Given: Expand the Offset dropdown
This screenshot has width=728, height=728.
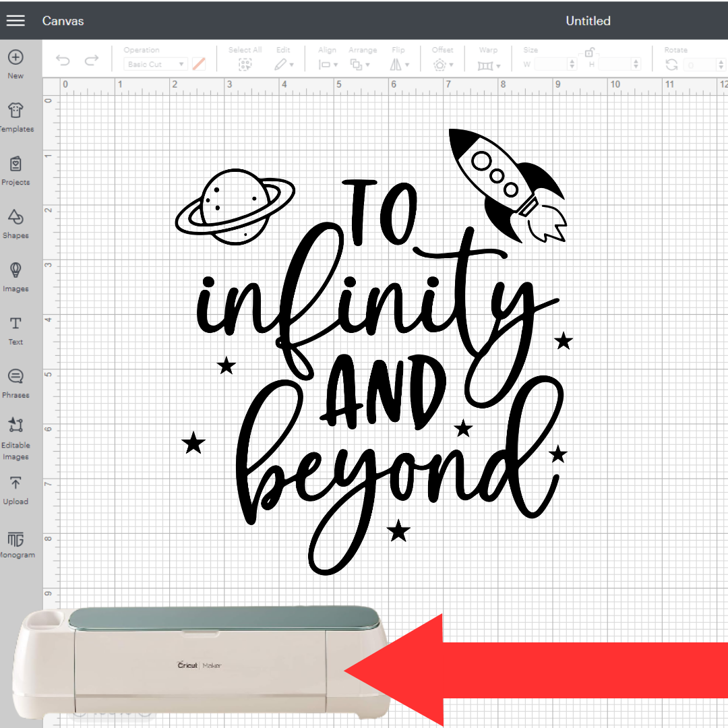Looking at the screenshot, I should tap(443, 65).
